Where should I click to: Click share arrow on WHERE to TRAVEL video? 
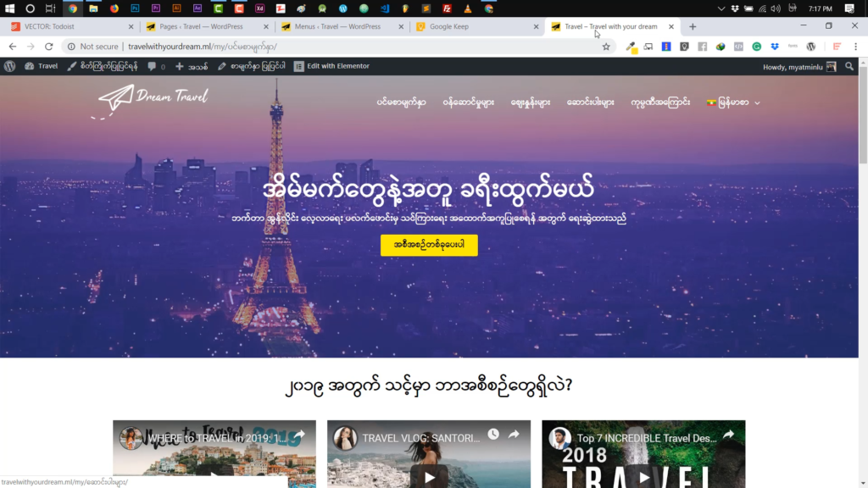click(299, 435)
